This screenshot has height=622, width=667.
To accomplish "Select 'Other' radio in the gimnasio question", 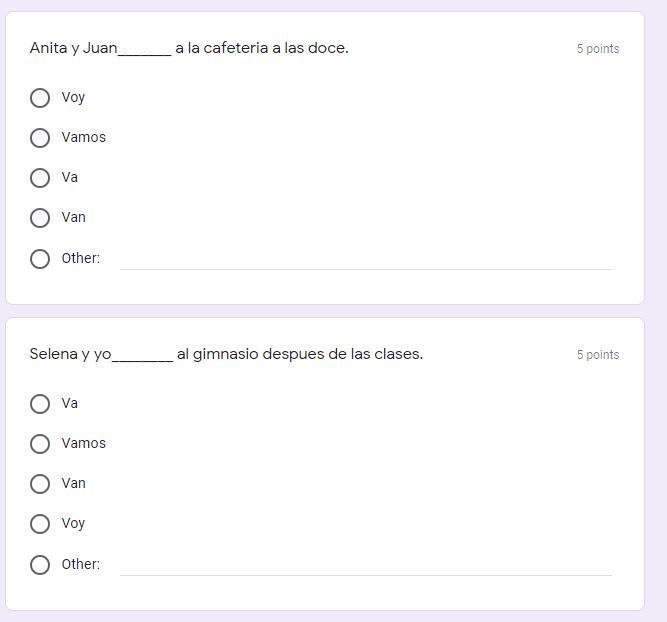I will (40, 565).
